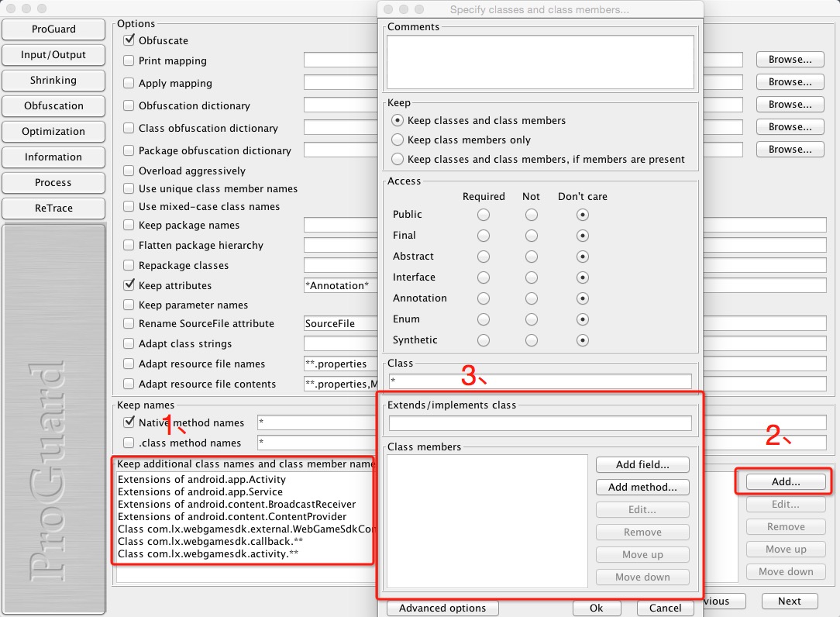This screenshot has height=617, width=840.
Task: Tick the Obfuscation dictionary checkbox
Action: pyautogui.click(x=129, y=105)
